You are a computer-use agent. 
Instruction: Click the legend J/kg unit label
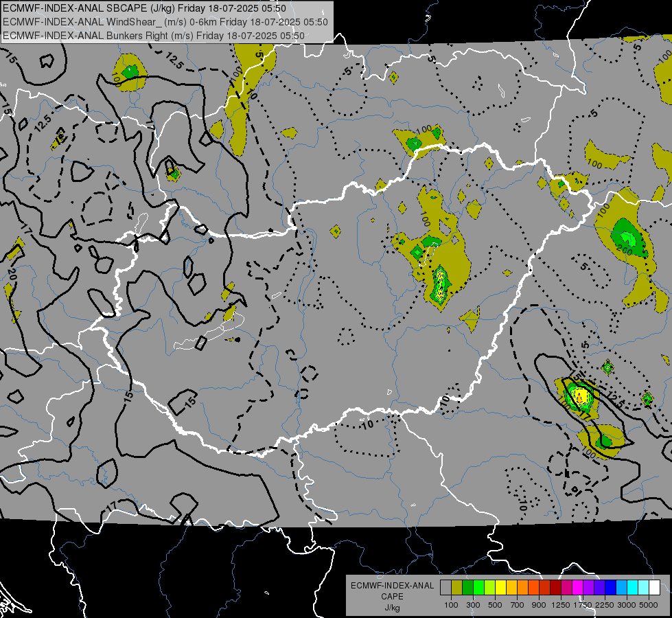[x=393, y=608]
